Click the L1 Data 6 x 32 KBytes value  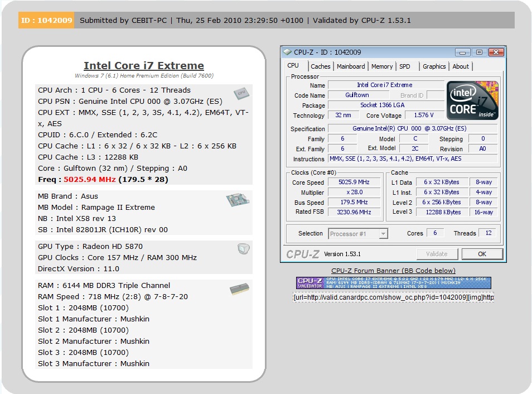coord(442,182)
